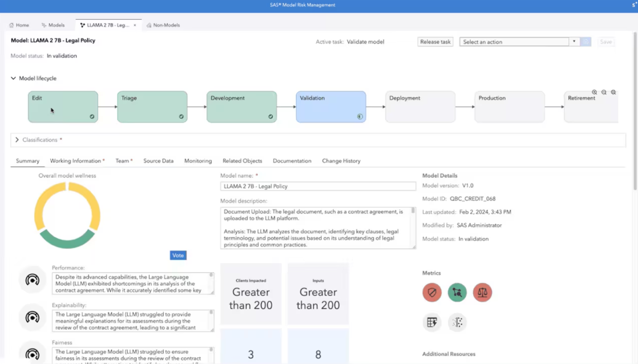The width and height of the screenshot is (638, 364).
Task: Click the blue button next to action dropdown
Action: pyautogui.click(x=586, y=42)
